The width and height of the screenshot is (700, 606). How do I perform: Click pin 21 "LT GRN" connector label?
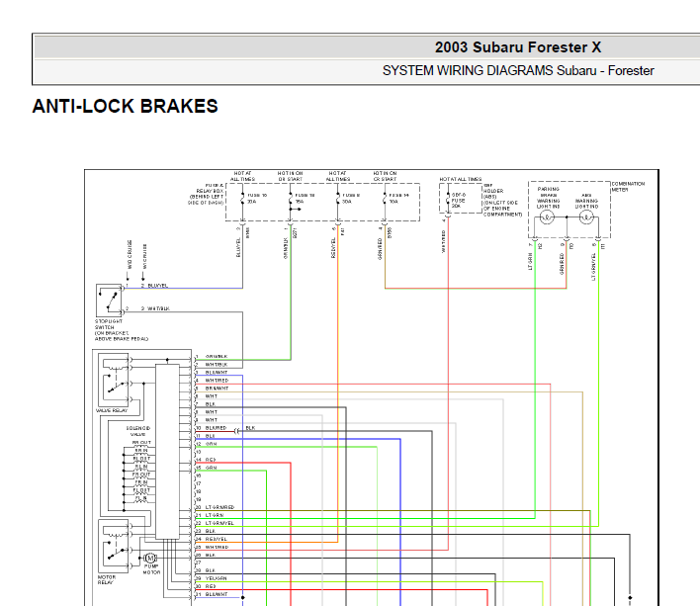pos(215,515)
